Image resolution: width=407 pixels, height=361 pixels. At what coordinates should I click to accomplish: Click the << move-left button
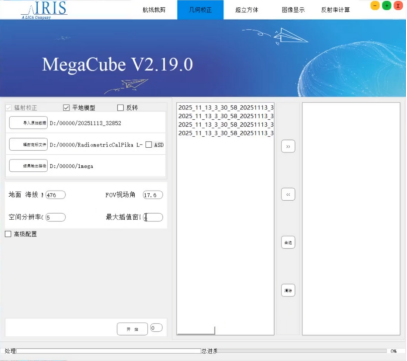pos(288,194)
